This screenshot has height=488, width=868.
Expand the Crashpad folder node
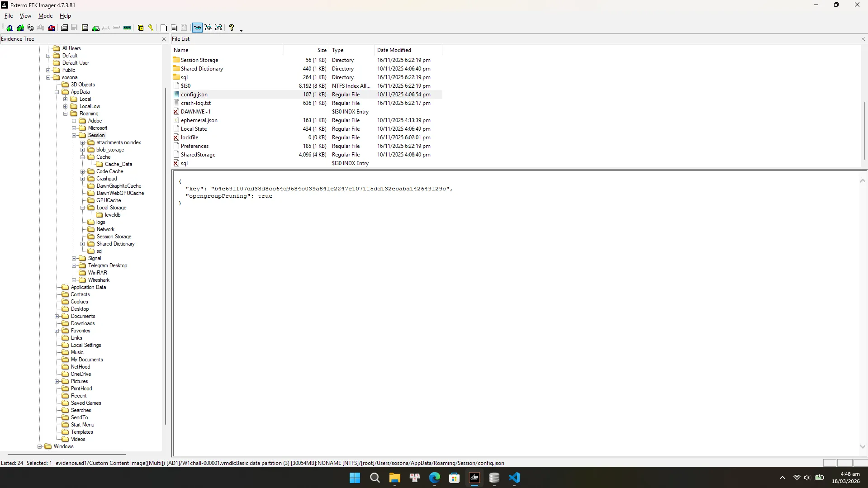point(83,179)
